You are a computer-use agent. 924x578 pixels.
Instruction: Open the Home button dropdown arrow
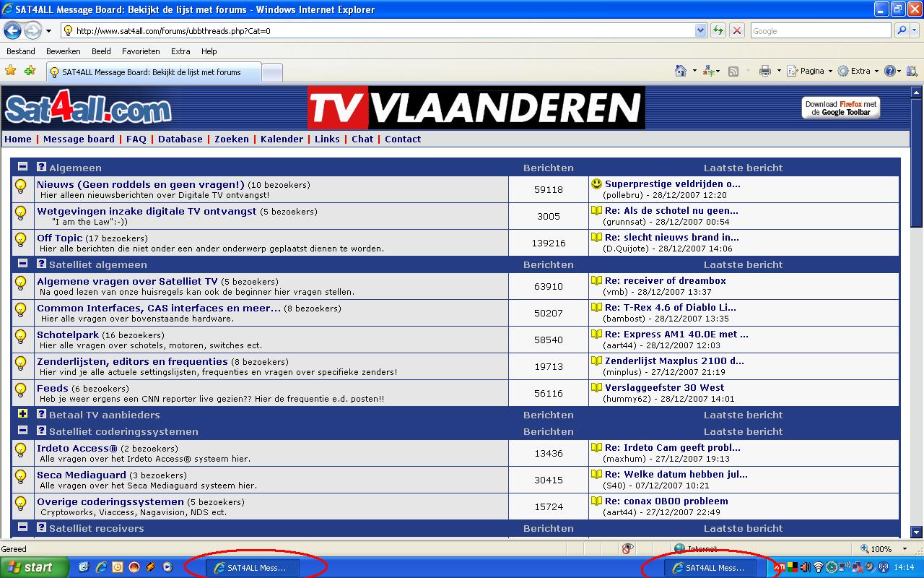(x=694, y=71)
